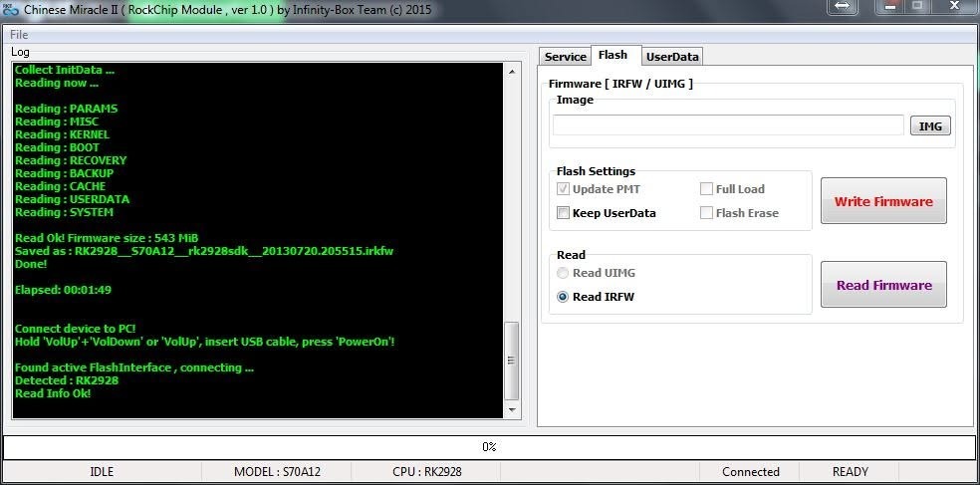The image size is (980, 485).
Task: Click the double-arrow resize icon in title bar
Action: point(842,7)
